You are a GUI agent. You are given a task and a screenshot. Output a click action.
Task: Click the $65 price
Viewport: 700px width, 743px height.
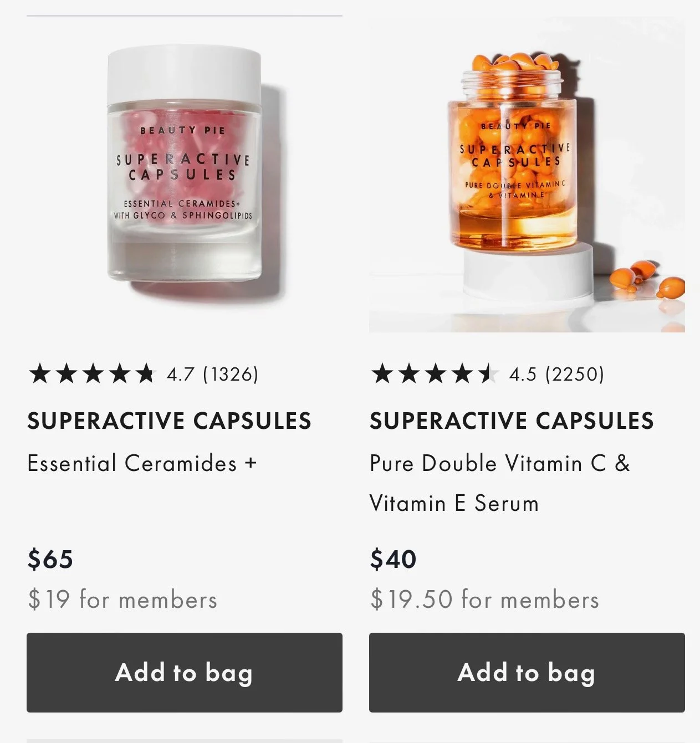coord(50,559)
